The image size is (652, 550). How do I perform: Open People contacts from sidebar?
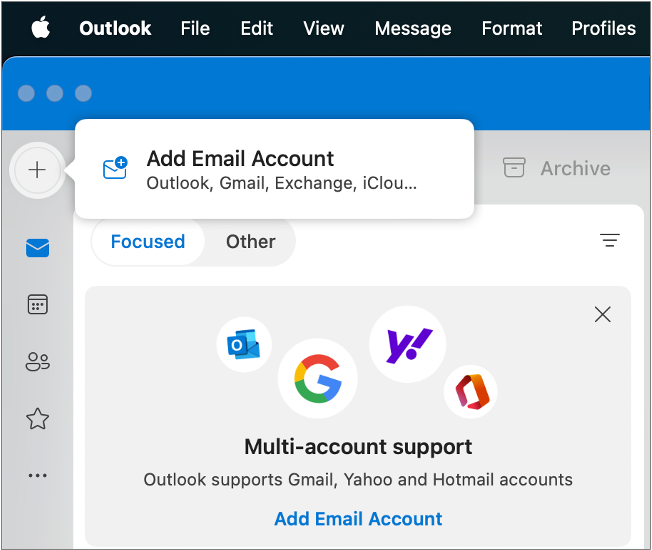pos(37,361)
